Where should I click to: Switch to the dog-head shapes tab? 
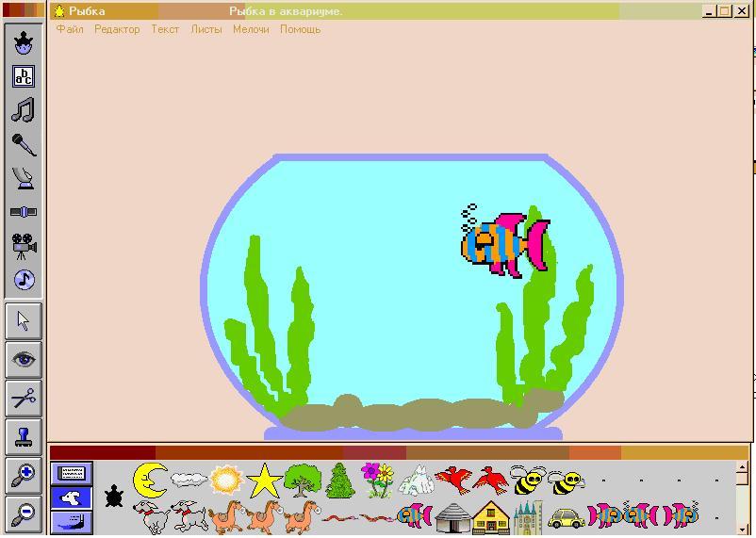[72, 498]
